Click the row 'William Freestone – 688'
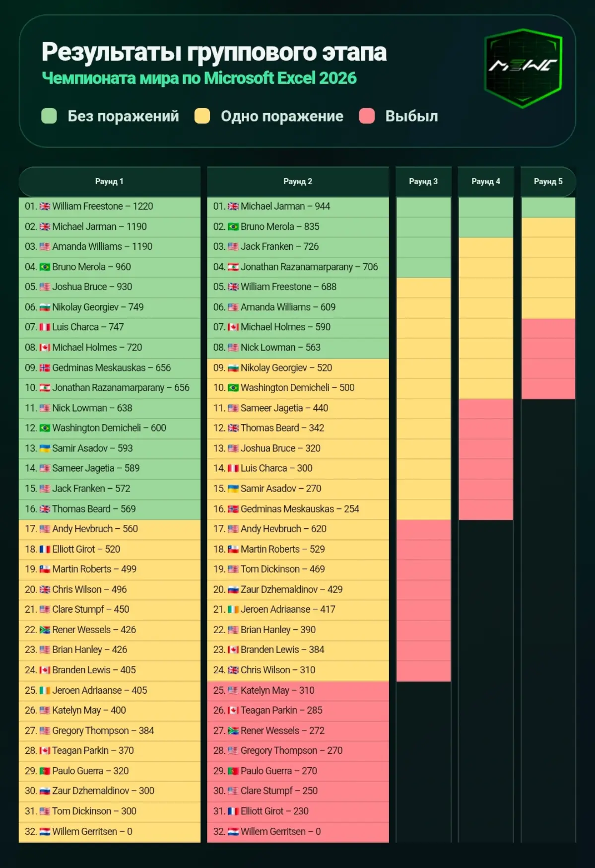This screenshot has width=595, height=868. point(298,287)
